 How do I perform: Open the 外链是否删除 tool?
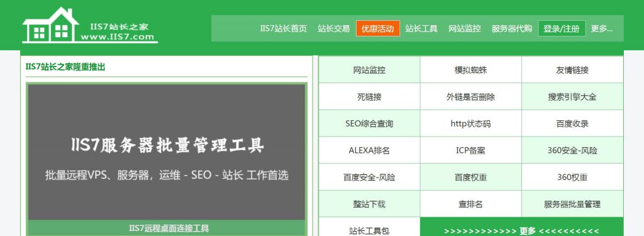470,97
